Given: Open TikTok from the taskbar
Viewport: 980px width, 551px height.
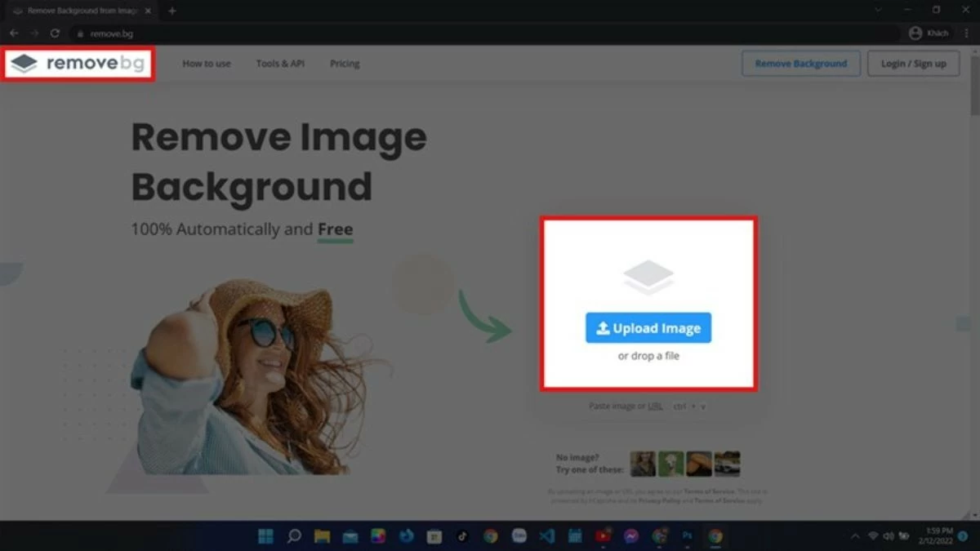Looking at the screenshot, I should point(462,536).
